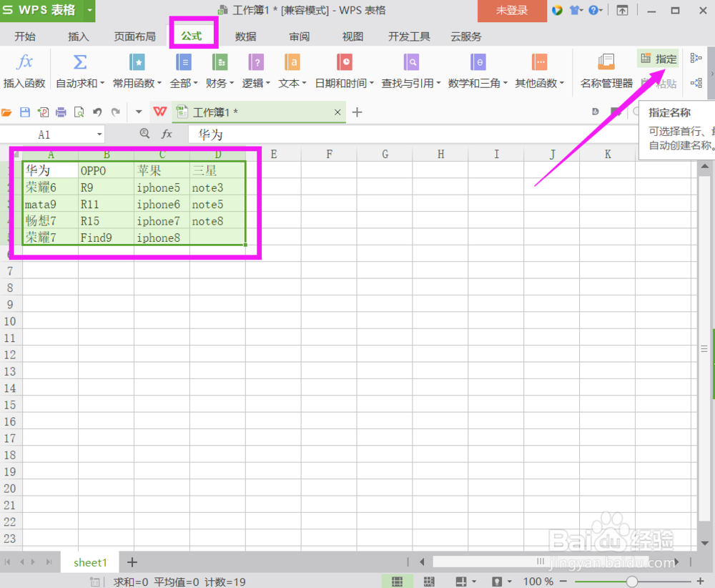The width and height of the screenshot is (715, 588).
Task: Click the skin (shirt) icon in title bar
Action: [x=575, y=10]
